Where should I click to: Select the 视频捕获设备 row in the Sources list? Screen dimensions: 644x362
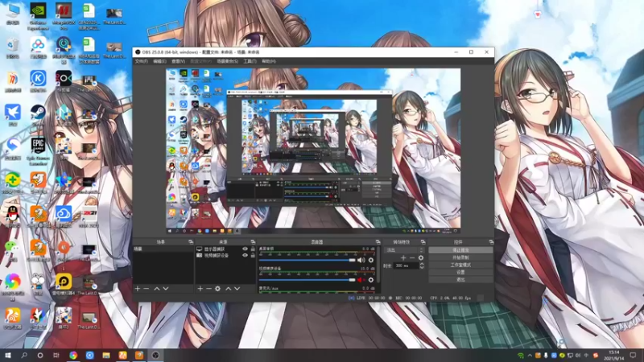tap(225, 255)
